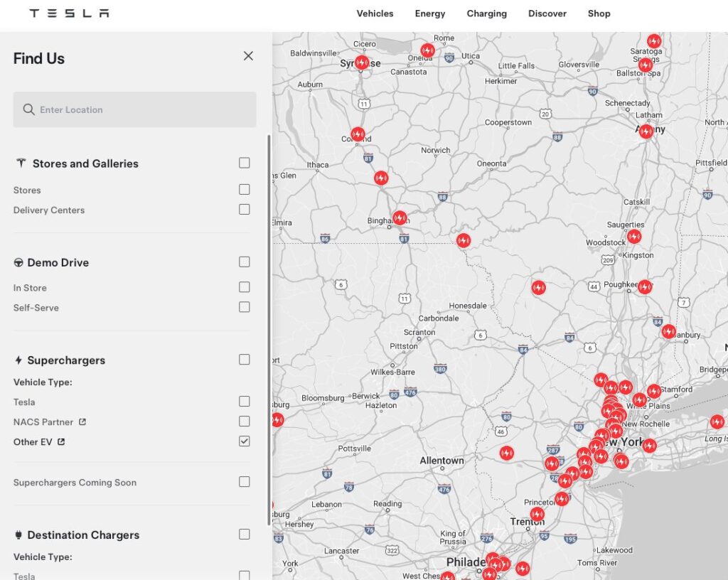Open the Vehicles menu
Viewport: 728px width, 580px height.
(375, 14)
